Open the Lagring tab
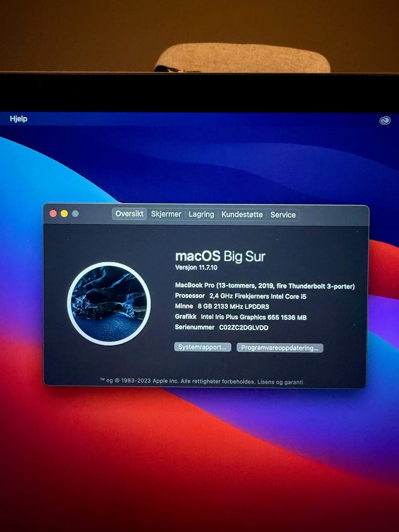This screenshot has width=399, height=532. [x=201, y=214]
